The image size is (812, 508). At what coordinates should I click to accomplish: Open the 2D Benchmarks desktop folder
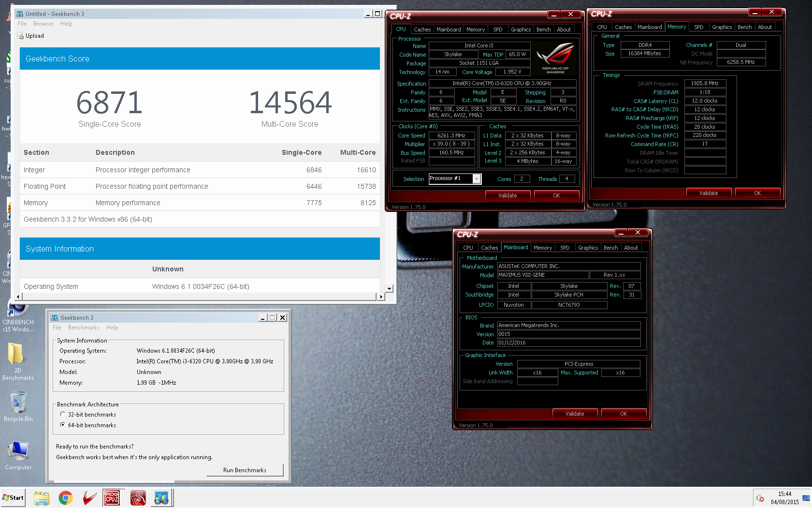coord(18,361)
